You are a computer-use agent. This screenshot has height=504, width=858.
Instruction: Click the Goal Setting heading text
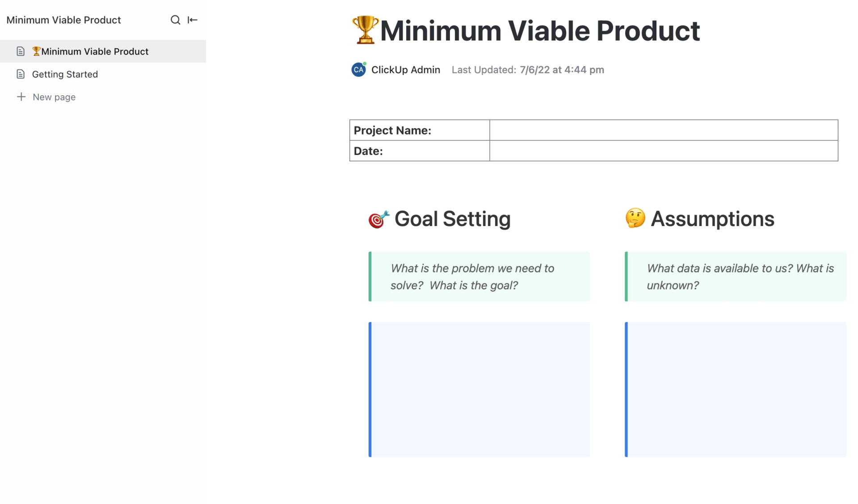(452, 219)
